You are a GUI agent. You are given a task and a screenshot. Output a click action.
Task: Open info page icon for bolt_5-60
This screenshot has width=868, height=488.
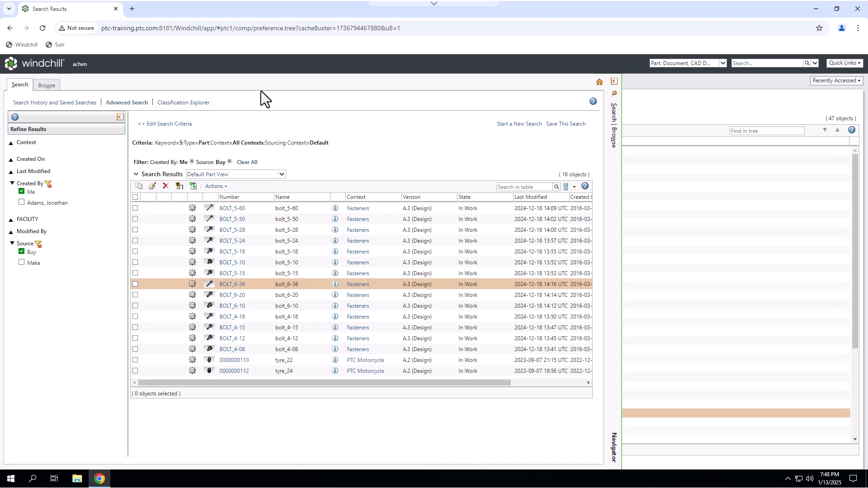pyautogui.click(x=335, y=208)
